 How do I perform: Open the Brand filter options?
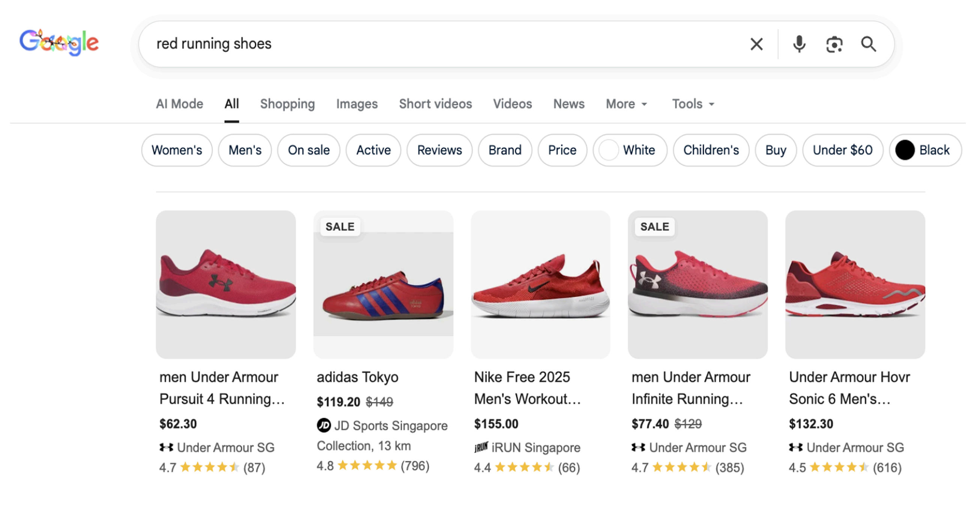(x=505, y=150)
